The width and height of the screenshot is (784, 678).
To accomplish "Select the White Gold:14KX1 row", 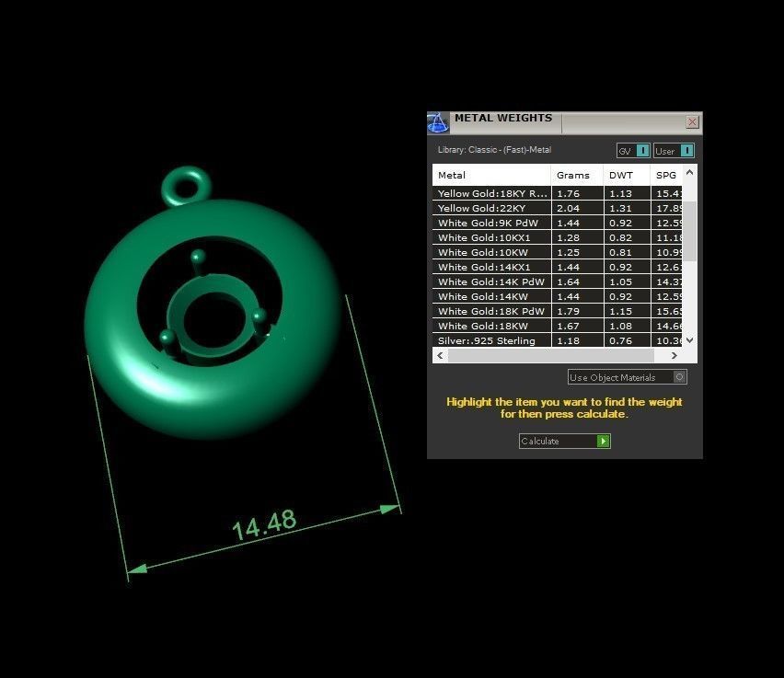I will (557, 267).
